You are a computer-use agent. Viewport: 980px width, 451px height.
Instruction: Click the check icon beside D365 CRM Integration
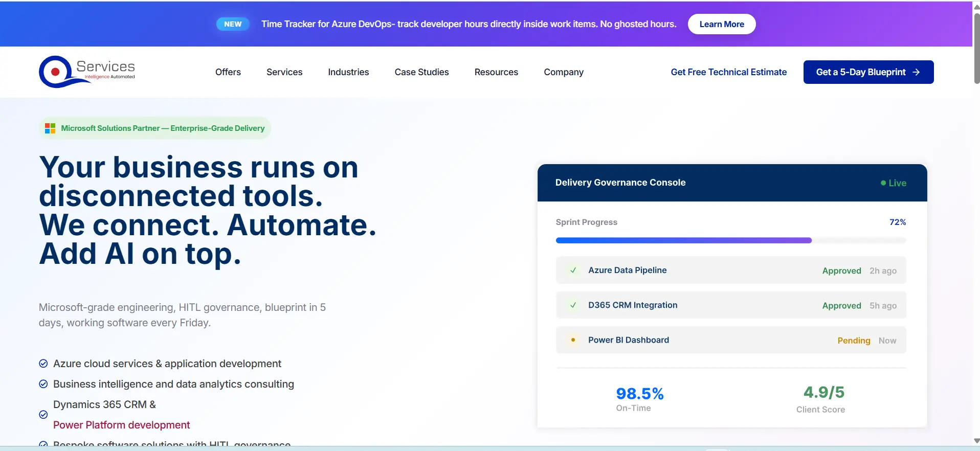573,305
